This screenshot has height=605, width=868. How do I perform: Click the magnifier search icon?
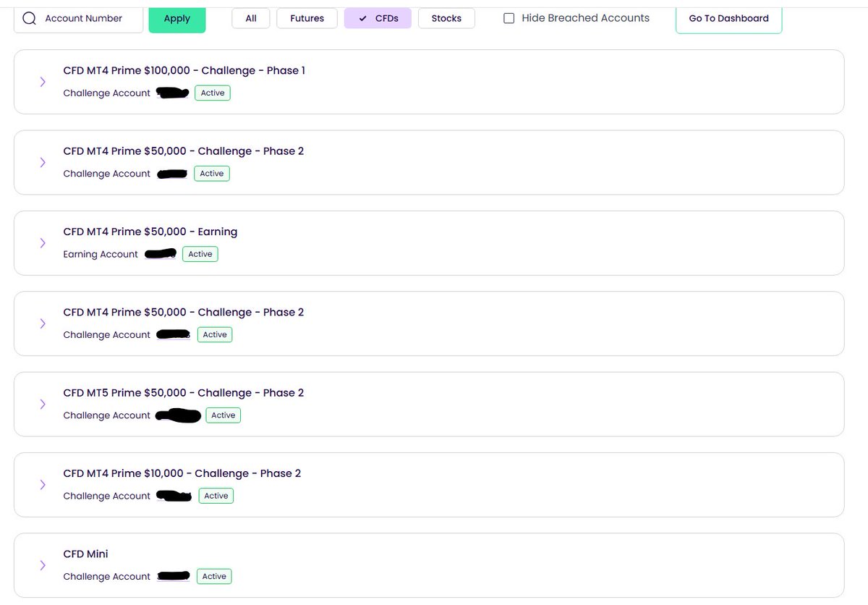coord(30,19)
